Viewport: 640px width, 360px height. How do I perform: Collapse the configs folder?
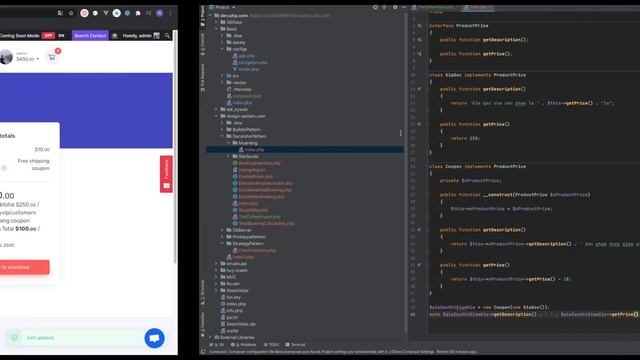coord(222,49)
